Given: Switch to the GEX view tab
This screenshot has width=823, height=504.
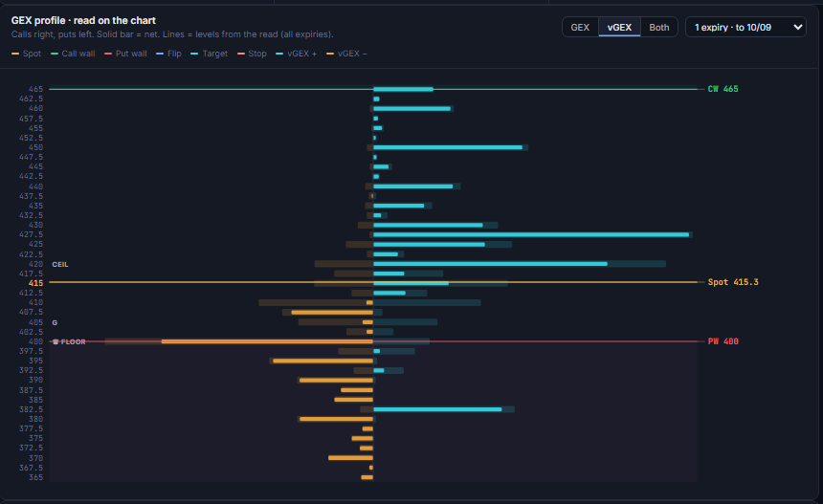Looking at the screenshot, I should [580, 28].
